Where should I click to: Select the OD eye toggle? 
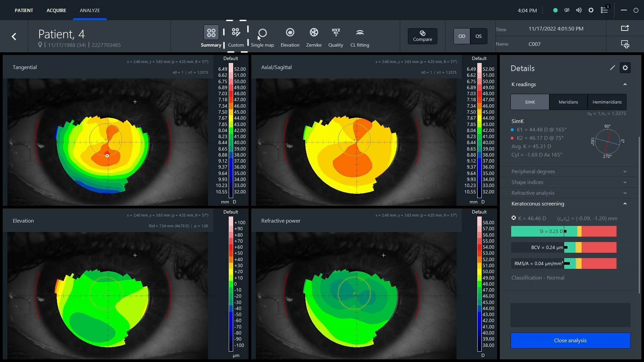tap(462, 36)
